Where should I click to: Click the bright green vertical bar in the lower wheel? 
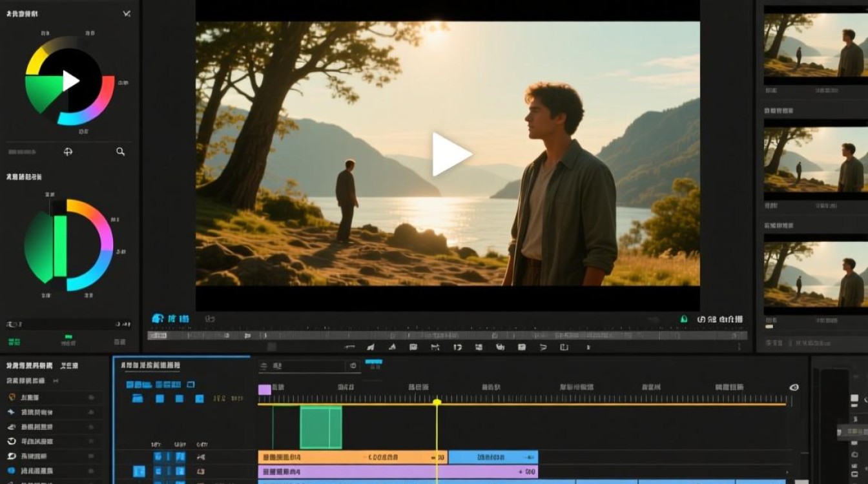[x=60, y=245]
